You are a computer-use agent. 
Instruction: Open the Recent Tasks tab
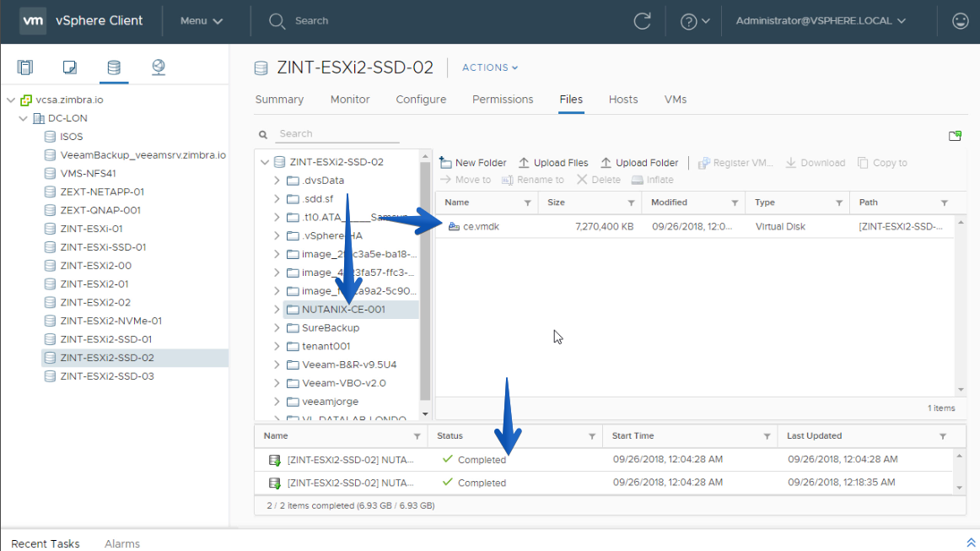(45, 543)
